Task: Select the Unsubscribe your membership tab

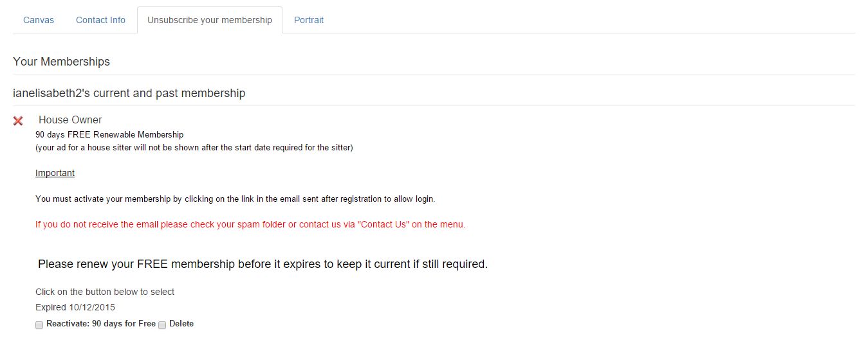Action: (210, 20)
